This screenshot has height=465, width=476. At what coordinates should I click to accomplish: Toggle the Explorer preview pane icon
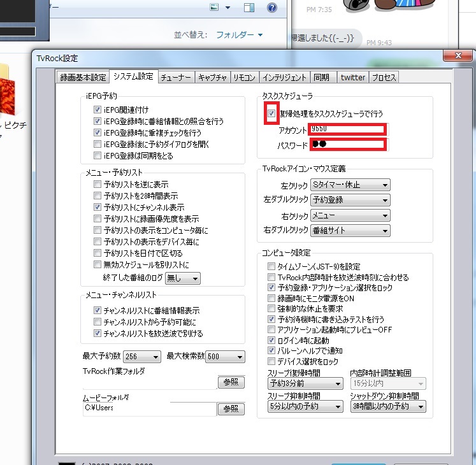(x=249, y=8)
